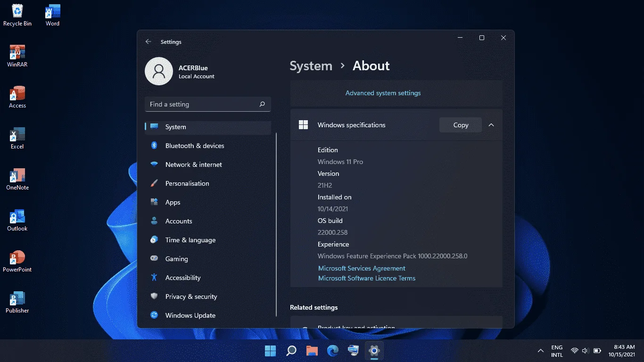Open Accessibility settings

(x=208, y=278)
